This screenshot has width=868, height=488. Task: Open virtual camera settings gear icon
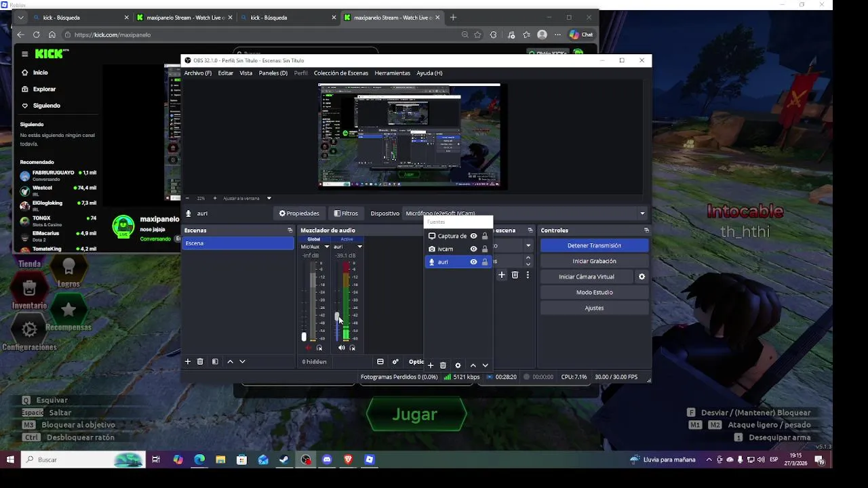coord(642,277)
